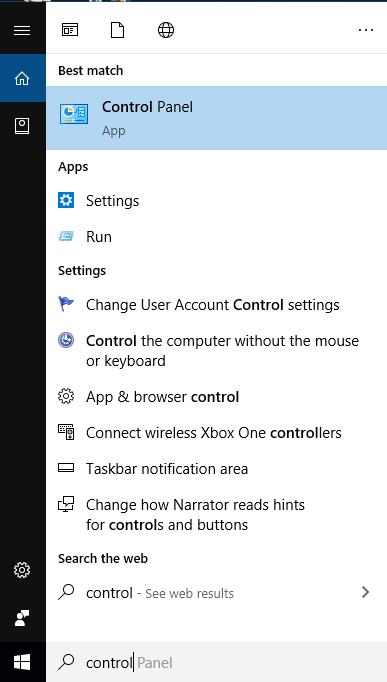The image size is (387, 682).
Task: Click the Xbox controllers device icon
Action: (66, 432)
